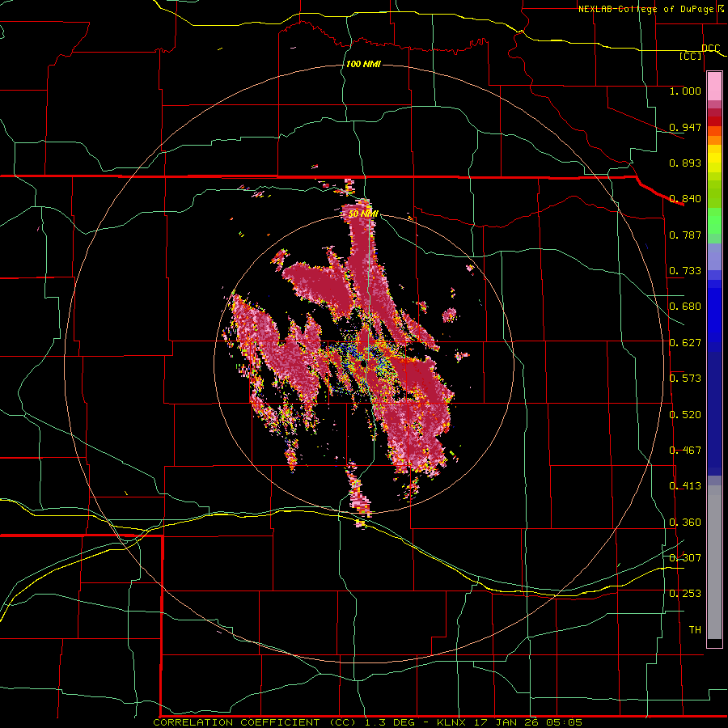Select the gray bottom color bar segment
This screenshot has width=728, height=728.
[x=714, y=562]
